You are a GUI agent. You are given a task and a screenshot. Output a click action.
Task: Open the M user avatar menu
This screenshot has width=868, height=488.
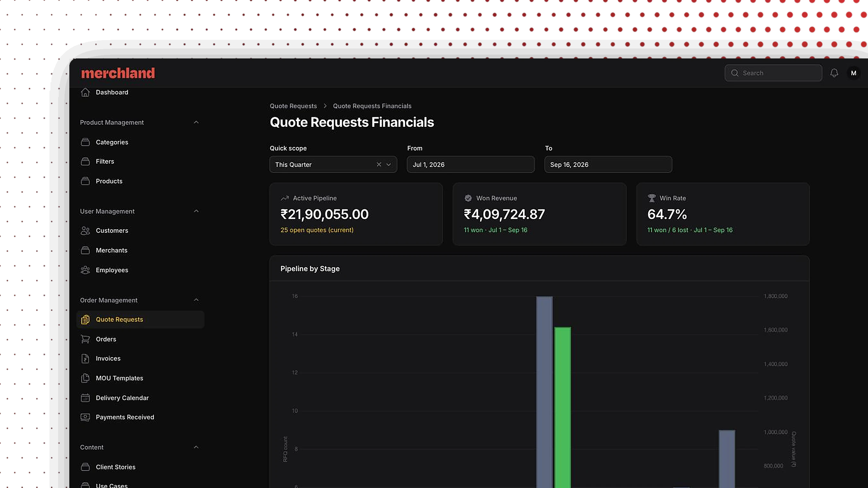pyautogui.click(x=854, y=73)
